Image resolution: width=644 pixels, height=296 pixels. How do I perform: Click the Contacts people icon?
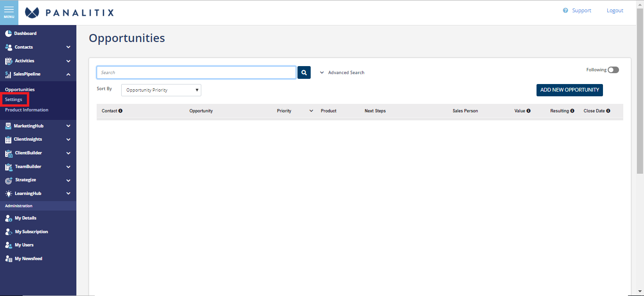click(x=8, y=47)
